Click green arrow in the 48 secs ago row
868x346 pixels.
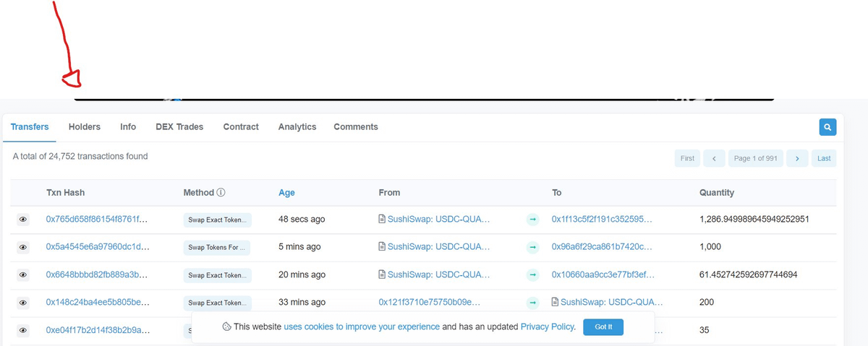pyautogui.click(x=532, y=220)
